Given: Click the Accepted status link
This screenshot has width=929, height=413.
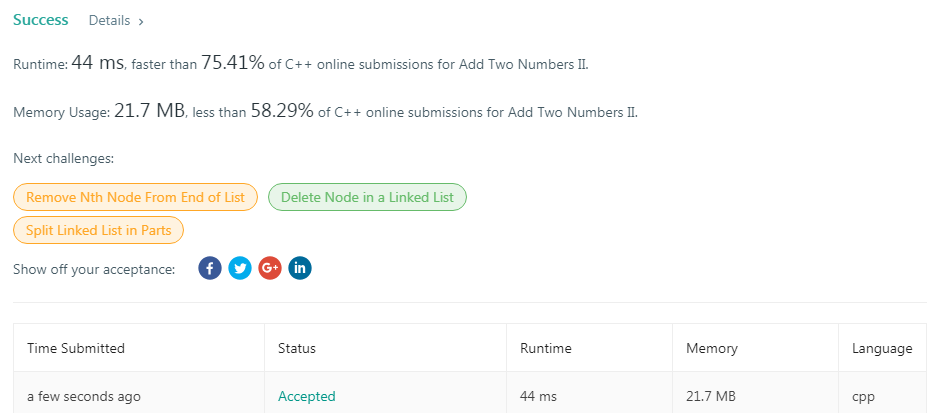Looking at the screenshot, I should (x=306, y=396).
